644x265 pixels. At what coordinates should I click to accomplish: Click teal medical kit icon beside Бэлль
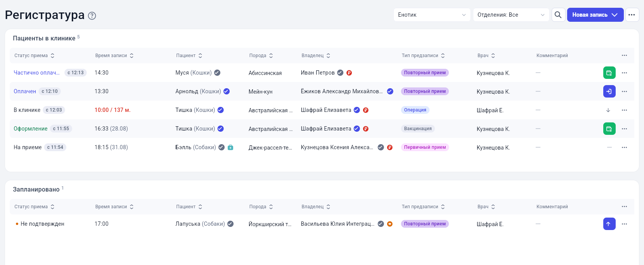230,147
